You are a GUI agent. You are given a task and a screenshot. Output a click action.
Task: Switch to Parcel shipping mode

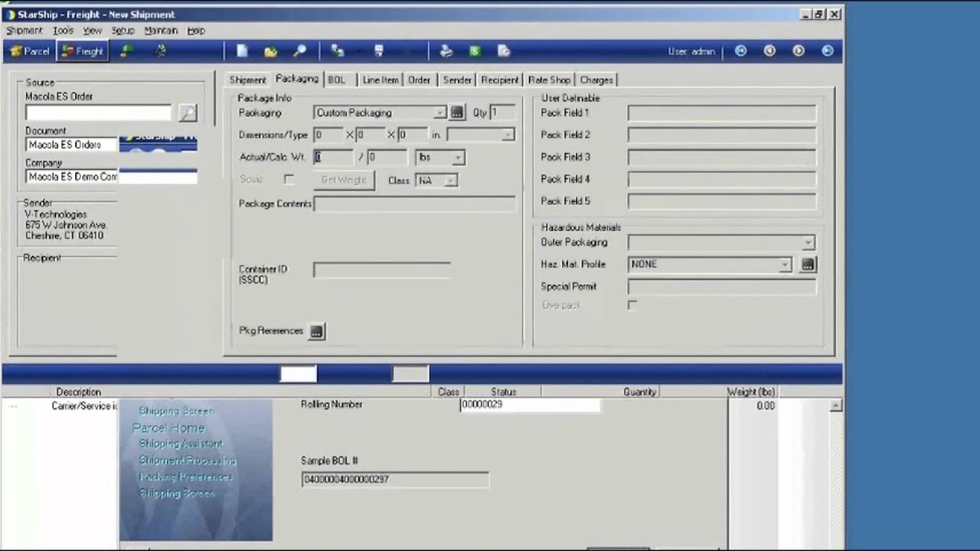click(30, 51)
